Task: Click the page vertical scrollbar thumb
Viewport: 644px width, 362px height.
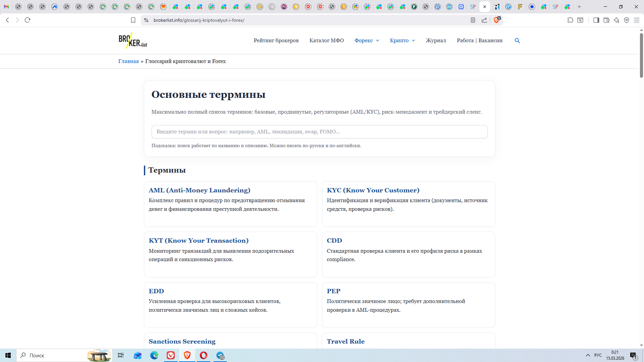Action: (641, 55)
